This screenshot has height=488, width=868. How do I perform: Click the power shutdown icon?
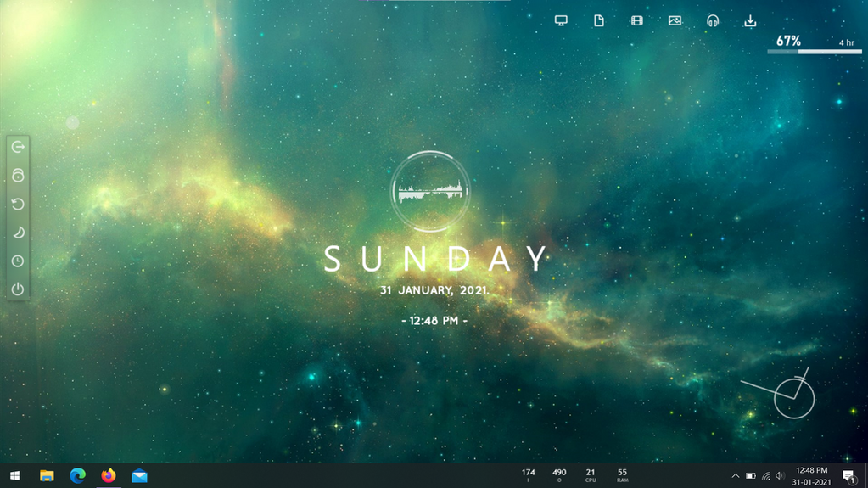(x=18, y=289)
